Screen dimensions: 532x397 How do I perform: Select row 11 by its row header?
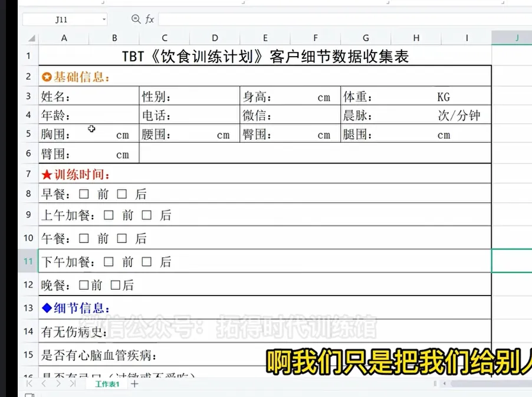pos(28,261)
